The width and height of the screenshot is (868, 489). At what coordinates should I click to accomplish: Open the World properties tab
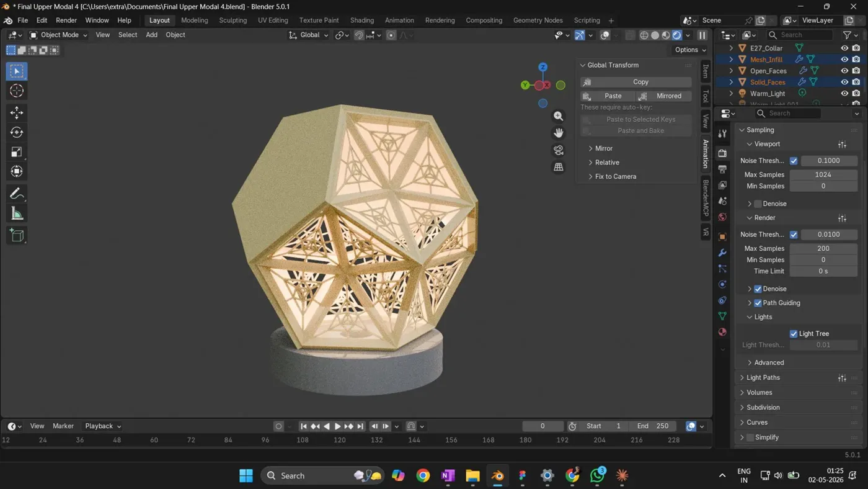click(x=722, y=217)
